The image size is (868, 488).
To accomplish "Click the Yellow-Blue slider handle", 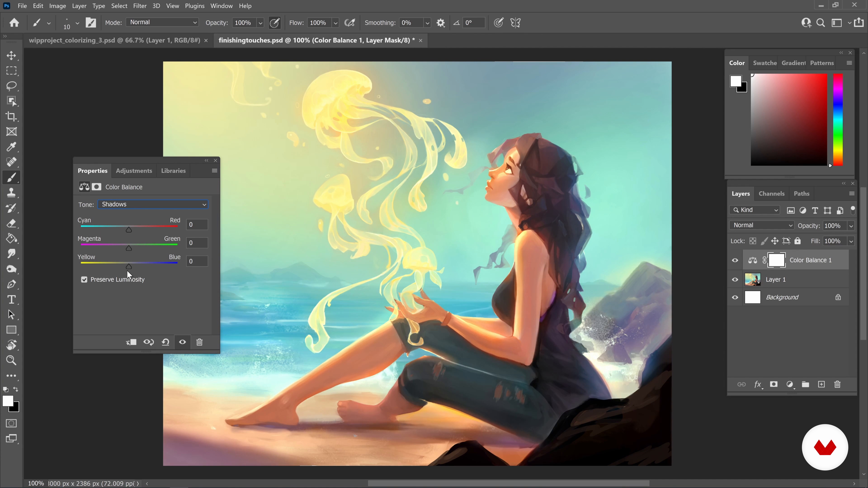I will (x=129, y=266).
